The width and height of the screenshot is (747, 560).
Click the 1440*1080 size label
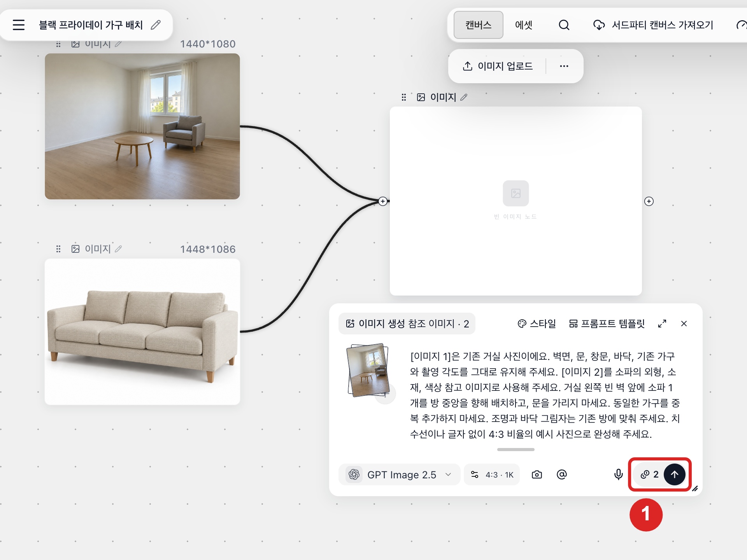(208, 44)
